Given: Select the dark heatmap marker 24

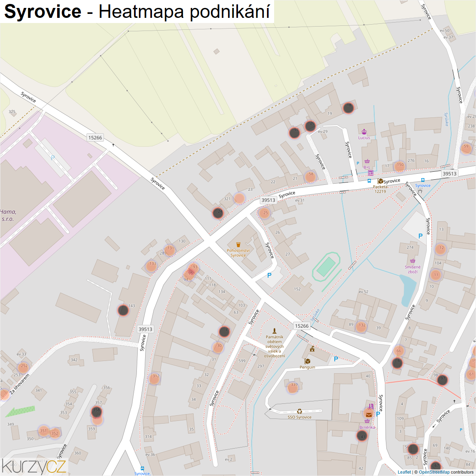Looking at the screenshot, I should 218,213.
